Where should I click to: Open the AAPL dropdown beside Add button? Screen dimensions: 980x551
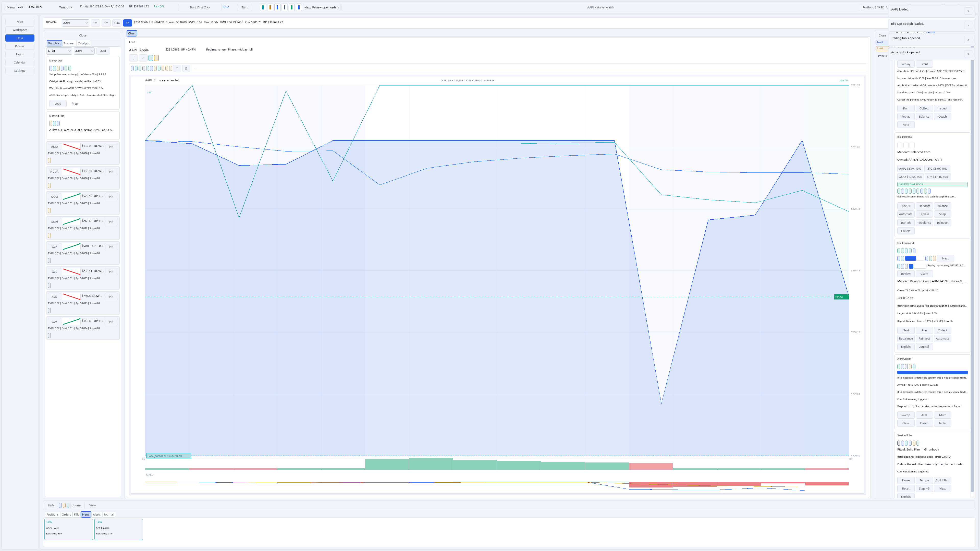[x=84, y=51]
